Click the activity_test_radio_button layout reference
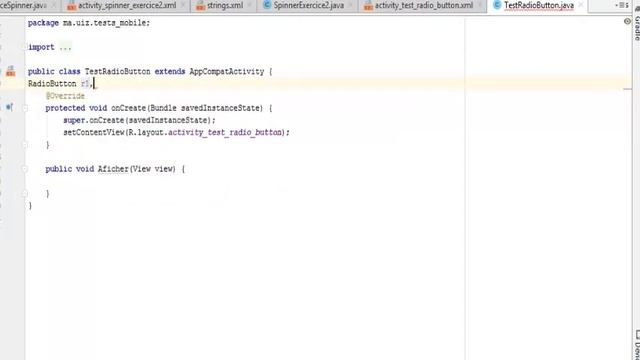Image resolution: width=640 pixels, height=360 pixels. (x=225, y=132)
